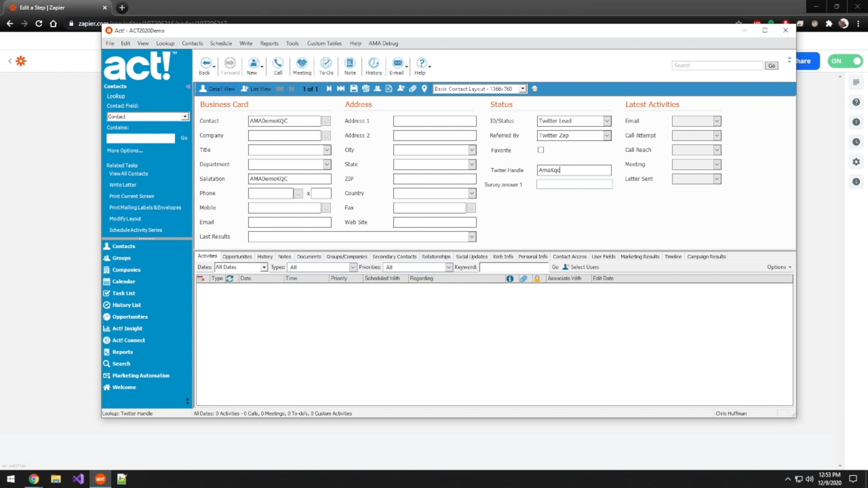Switch to Detail View

(x=217, y=89)
